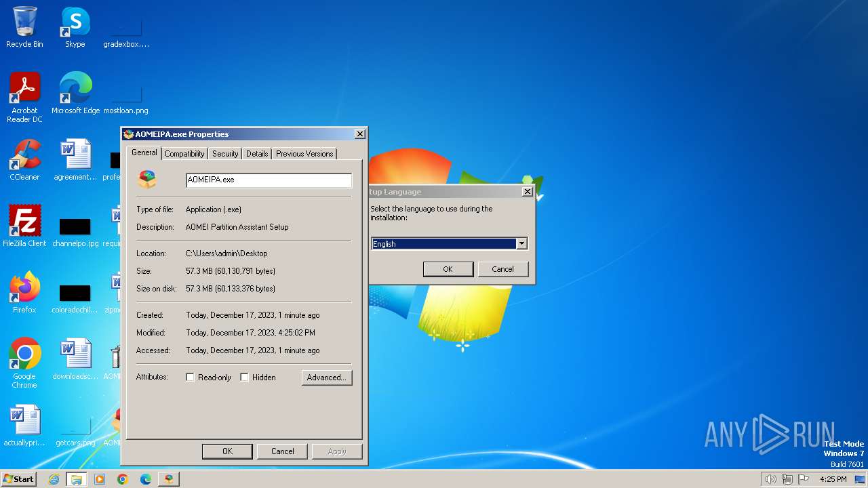This screenshot has width=868, height=488.
Task: Open the English language dropdown arrow
Action: [521, 243]
